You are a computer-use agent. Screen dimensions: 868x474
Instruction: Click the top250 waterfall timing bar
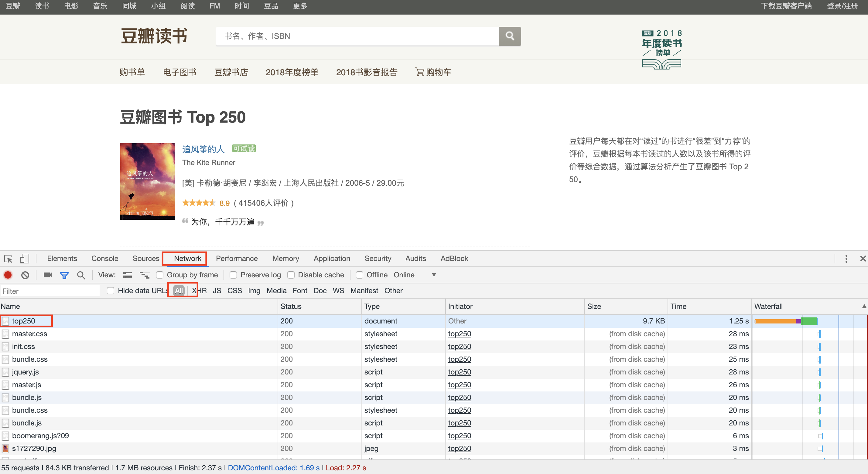pyautogui.click(x=786, y=321)
